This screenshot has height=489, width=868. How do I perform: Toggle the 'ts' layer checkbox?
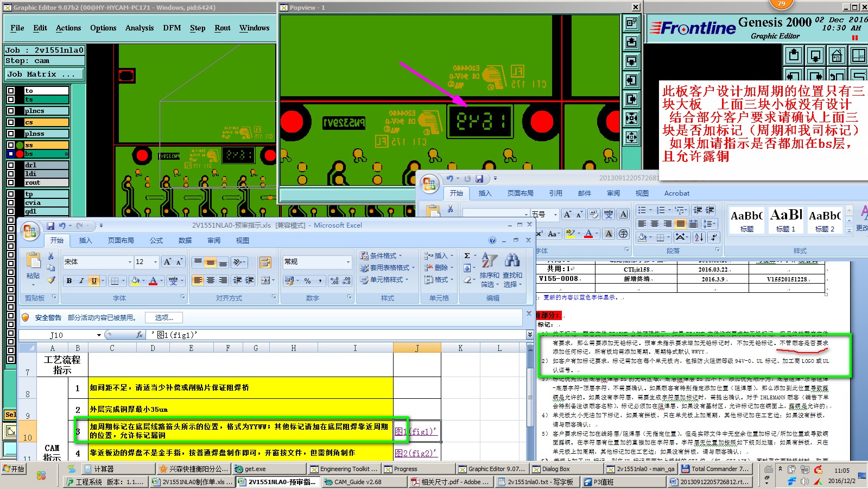click(11, 99)
